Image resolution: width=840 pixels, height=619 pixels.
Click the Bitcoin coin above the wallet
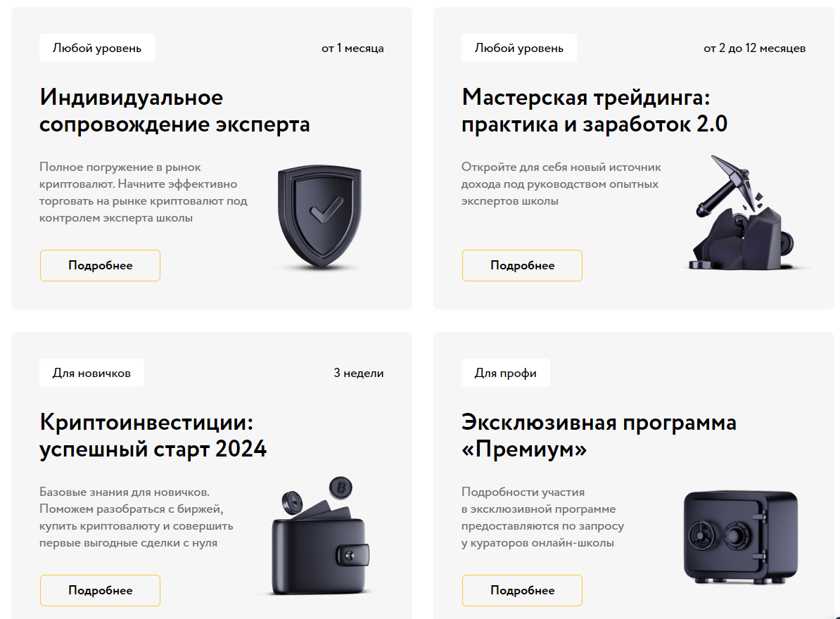[341, 488]
